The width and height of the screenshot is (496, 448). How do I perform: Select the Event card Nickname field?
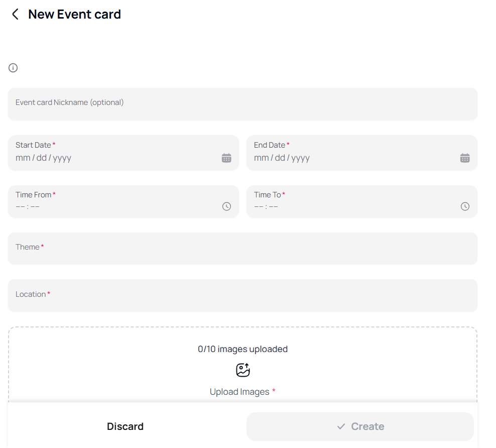click(242, 104)
